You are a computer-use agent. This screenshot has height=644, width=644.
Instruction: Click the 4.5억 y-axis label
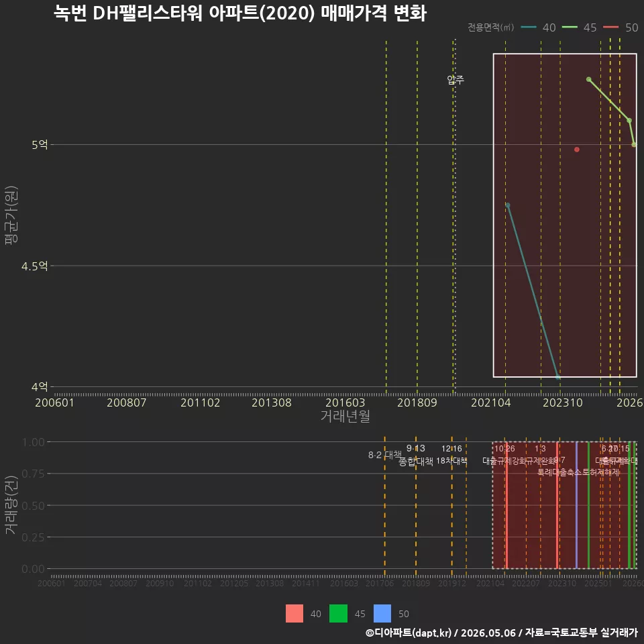tap(34, 266)
